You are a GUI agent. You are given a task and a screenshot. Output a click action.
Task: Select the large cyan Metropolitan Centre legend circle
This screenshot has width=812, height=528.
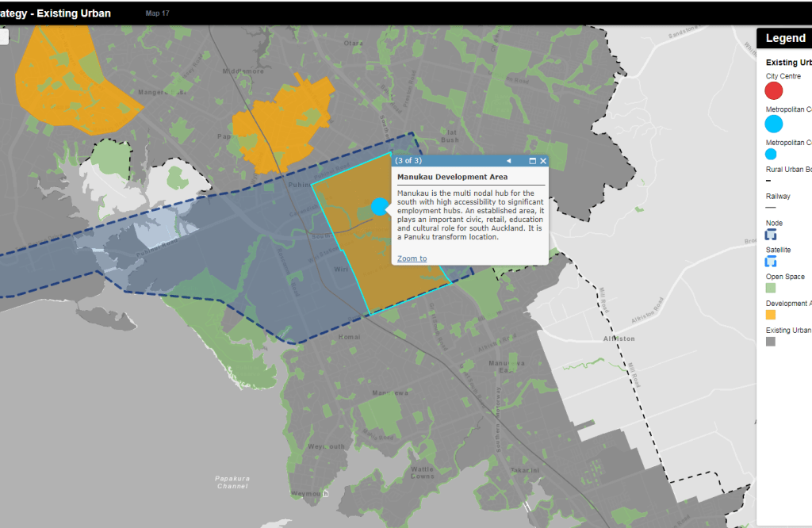773,124
